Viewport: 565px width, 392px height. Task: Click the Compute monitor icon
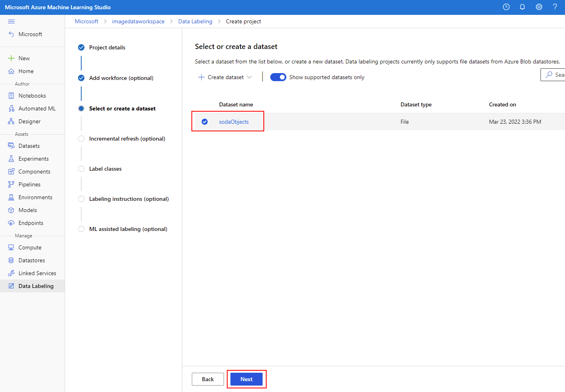[x=11, y=247]
